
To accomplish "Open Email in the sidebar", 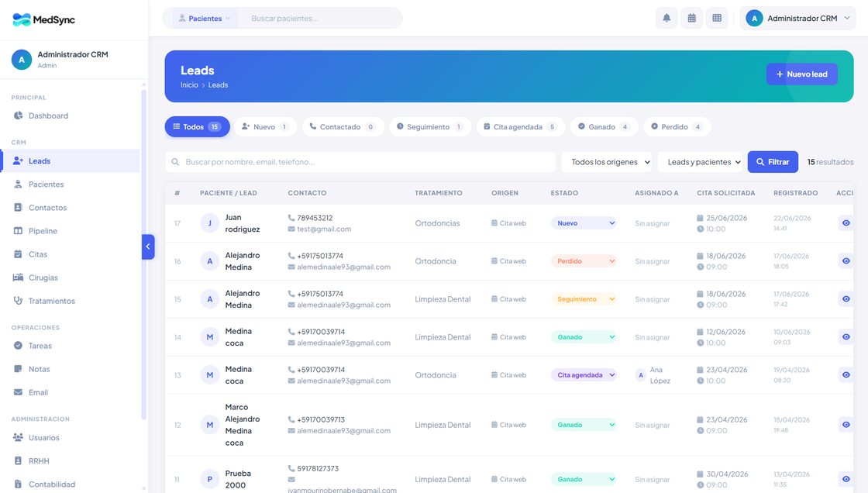I will (x=70, y=392).
